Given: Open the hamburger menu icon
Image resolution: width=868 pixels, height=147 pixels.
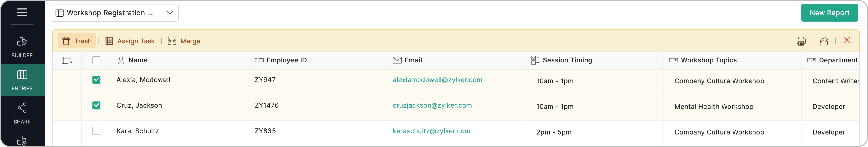Looking at the screenshot, I should 22,13.
